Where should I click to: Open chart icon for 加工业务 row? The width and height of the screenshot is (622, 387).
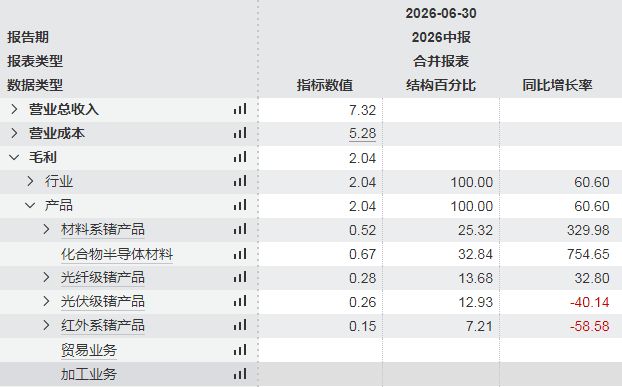pos(240,374)
